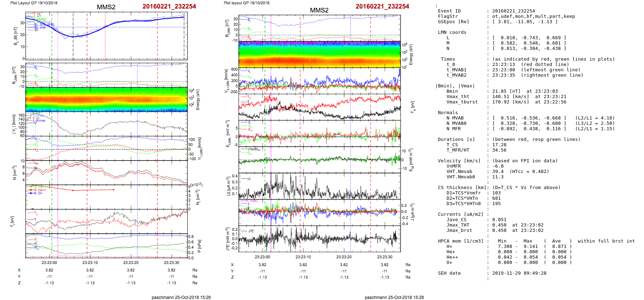Select the left plot's energy spectrogram panel
Image resolution: width=644 pixels, height=300 pixels.
(x=106, y=100)
